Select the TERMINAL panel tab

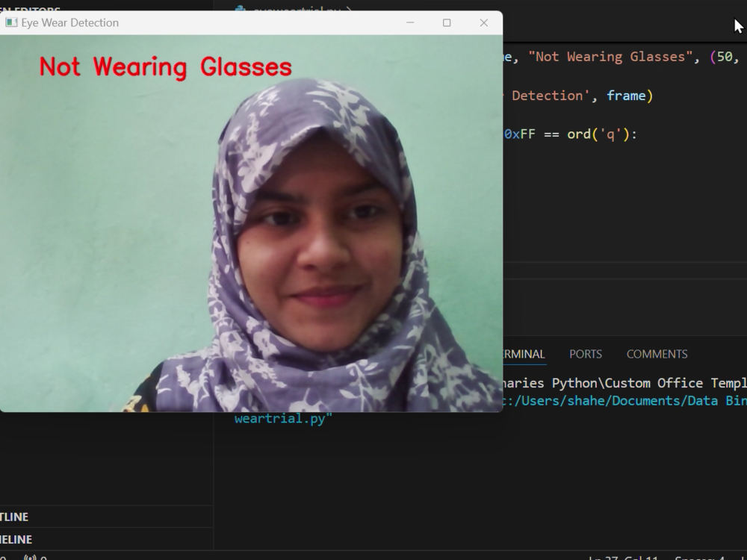(524, 354)
